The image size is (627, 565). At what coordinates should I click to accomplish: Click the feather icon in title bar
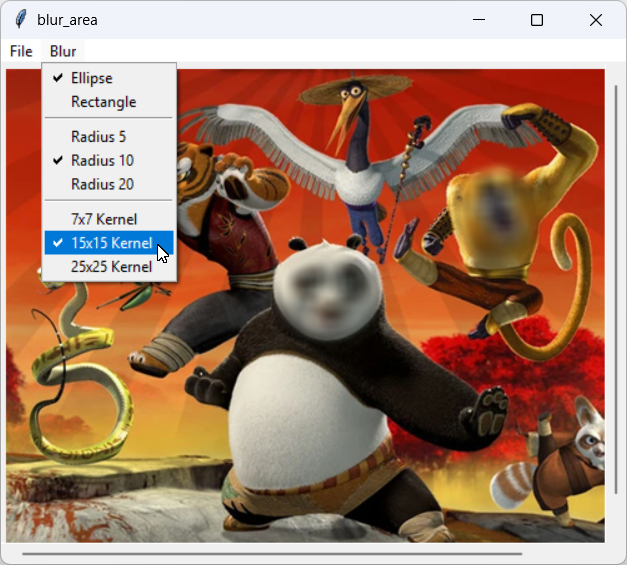(20, 20)
